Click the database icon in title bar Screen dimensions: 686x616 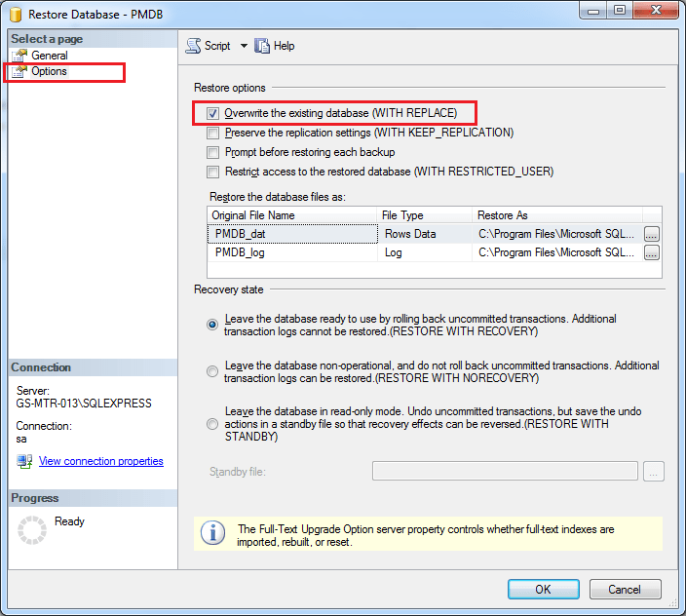pyautogui.click(x=15, y=14)
